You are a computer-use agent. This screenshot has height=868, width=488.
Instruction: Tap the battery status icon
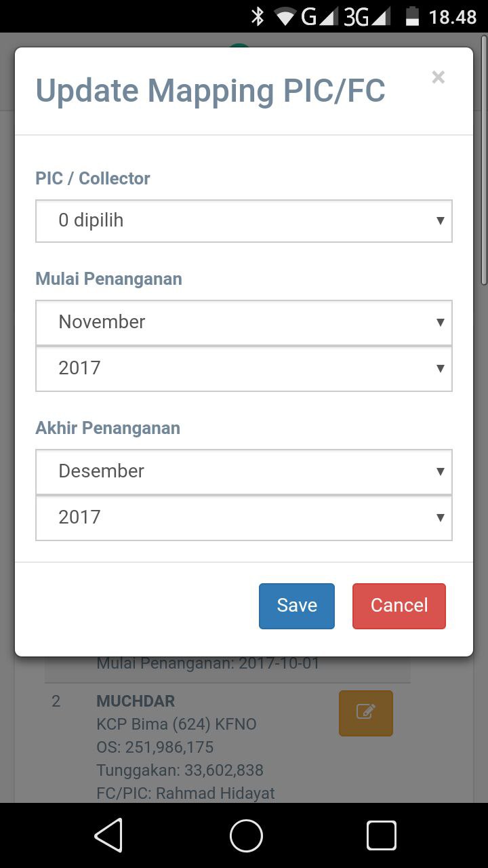coord(412,16)
